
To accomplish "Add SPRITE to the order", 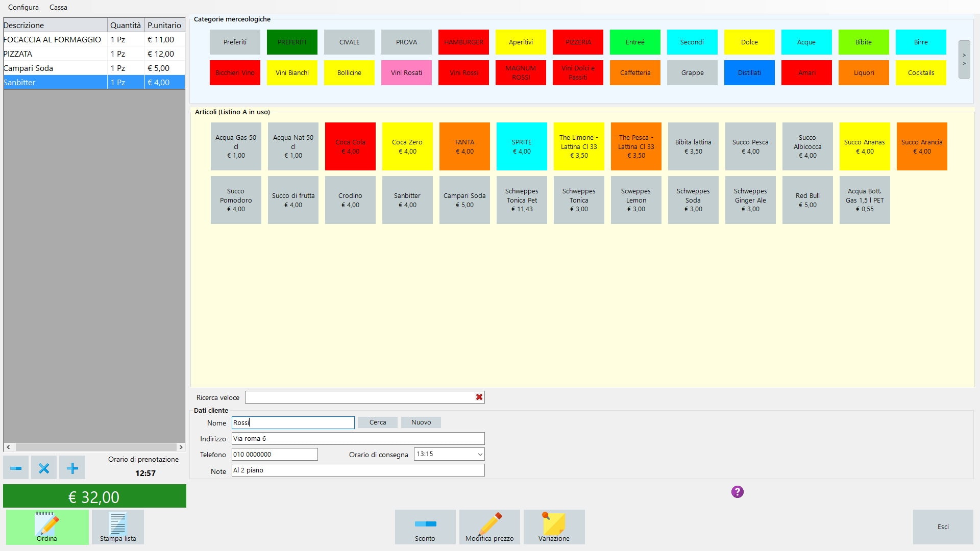I will point(522,146).
